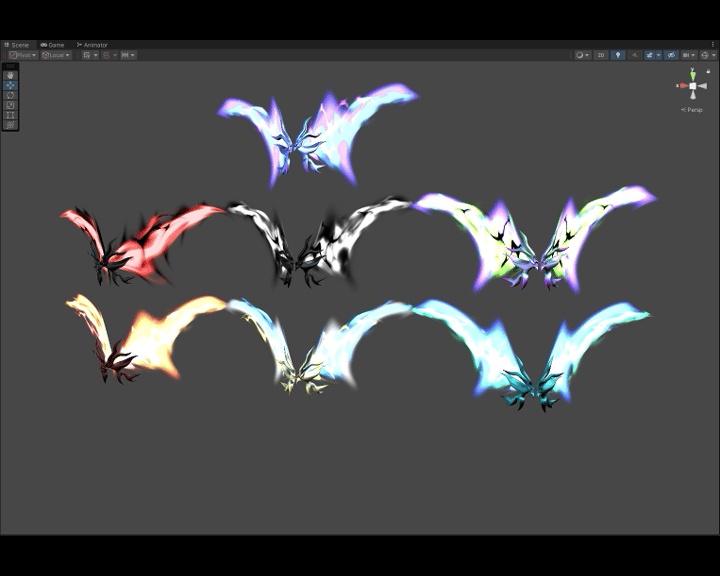This screenshot has width=720, height=576.
Task: Open the Scene window three-dot options menu
Action: pyautogui.click(x=713, y=45)
